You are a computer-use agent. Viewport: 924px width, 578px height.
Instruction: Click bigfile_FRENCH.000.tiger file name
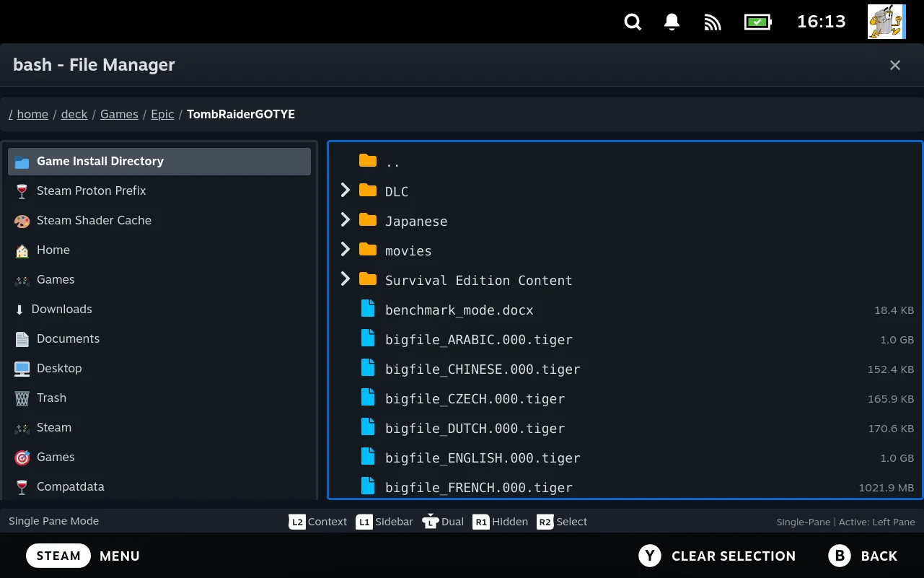(479, 488)
